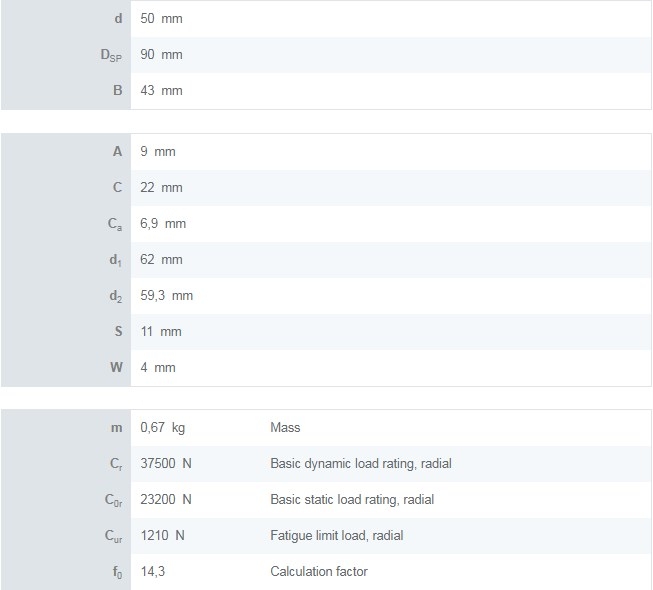This screenshot has height=590, width=653.
Task: Select the 62 mm value for d1
Action: 161,260
